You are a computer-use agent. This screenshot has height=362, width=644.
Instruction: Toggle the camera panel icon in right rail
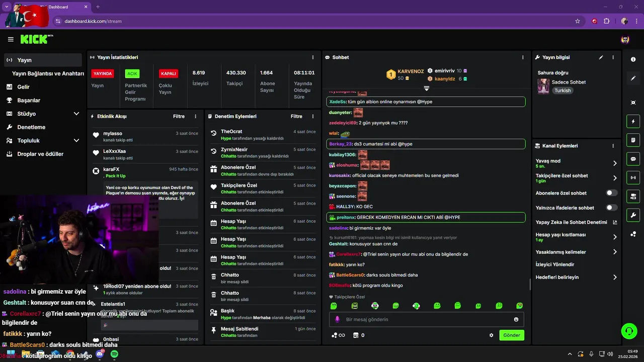[633, 196]
